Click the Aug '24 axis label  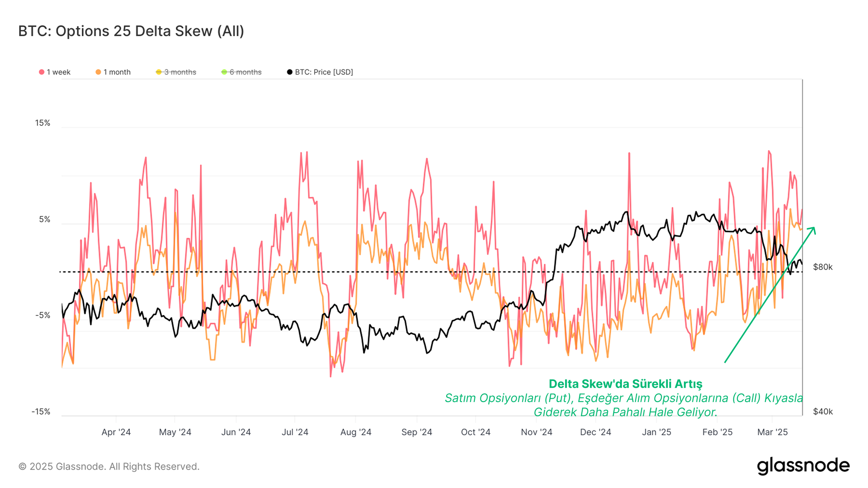355,432
